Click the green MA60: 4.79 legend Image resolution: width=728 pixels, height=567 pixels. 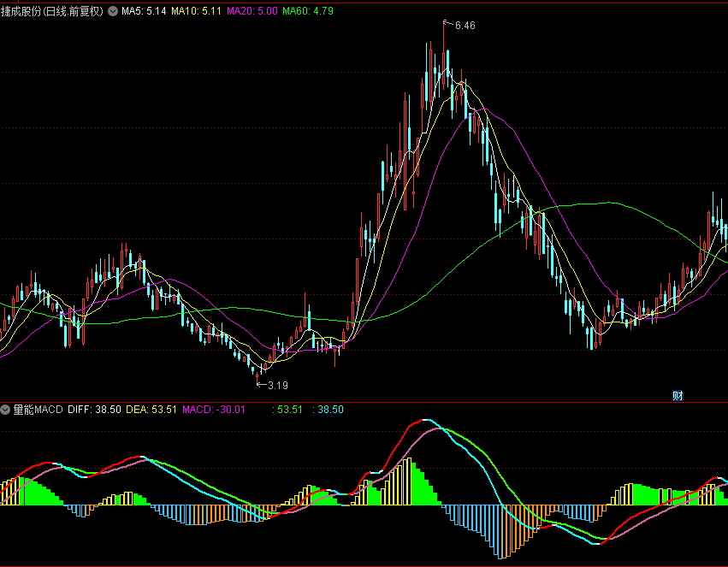(x=308, y=12)
